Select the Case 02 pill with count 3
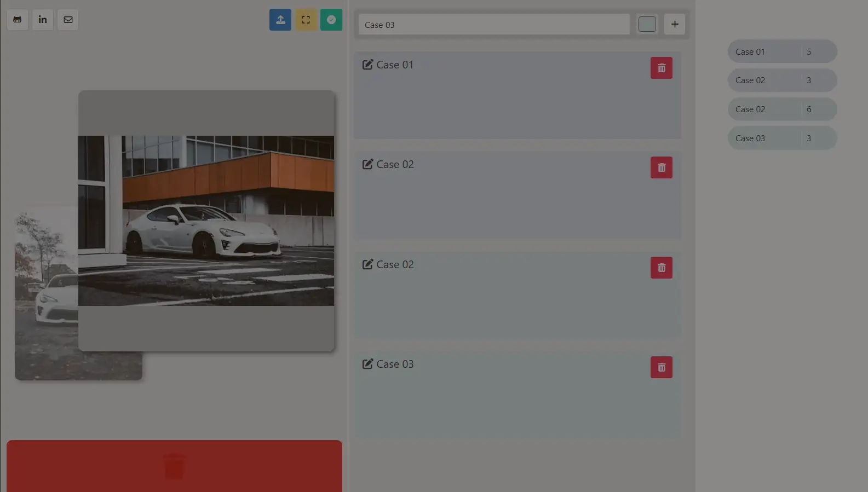Screen dimensions: 868x492 pyautogui.click(x=782, y=80)
